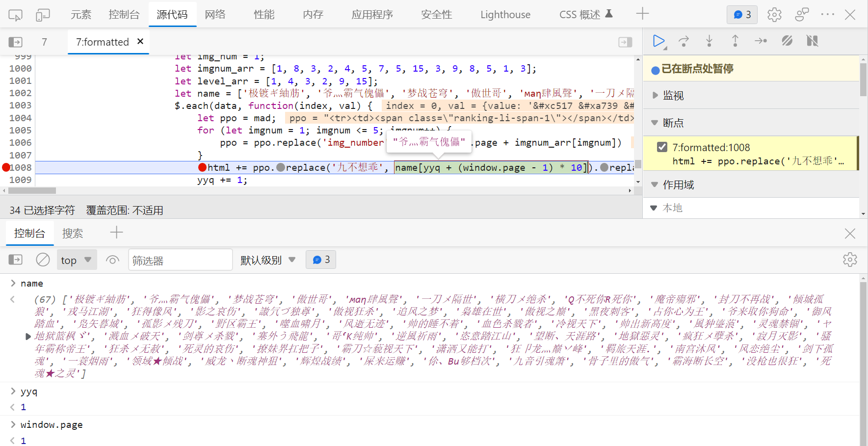Close the 7:formatted file tab
868x446 pixels.
140,41
